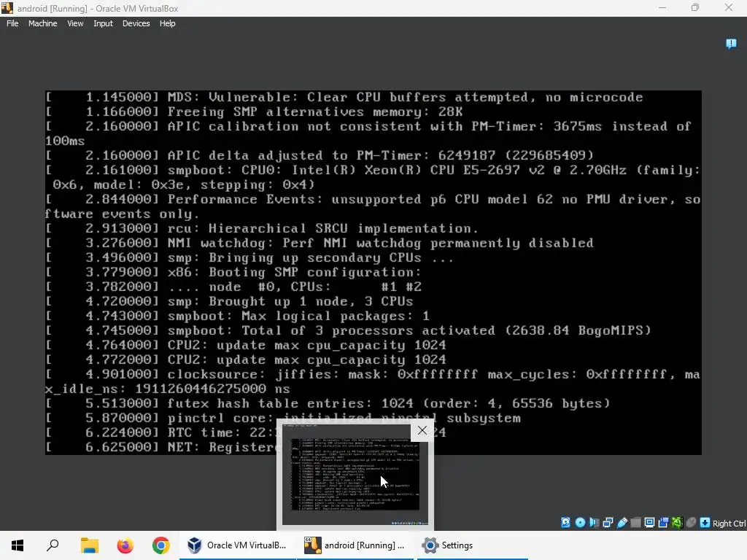The image size is (747, 560).
Task: Click 'smp: Bringing up secondary CPUs' line
Action: coord(249,257)
